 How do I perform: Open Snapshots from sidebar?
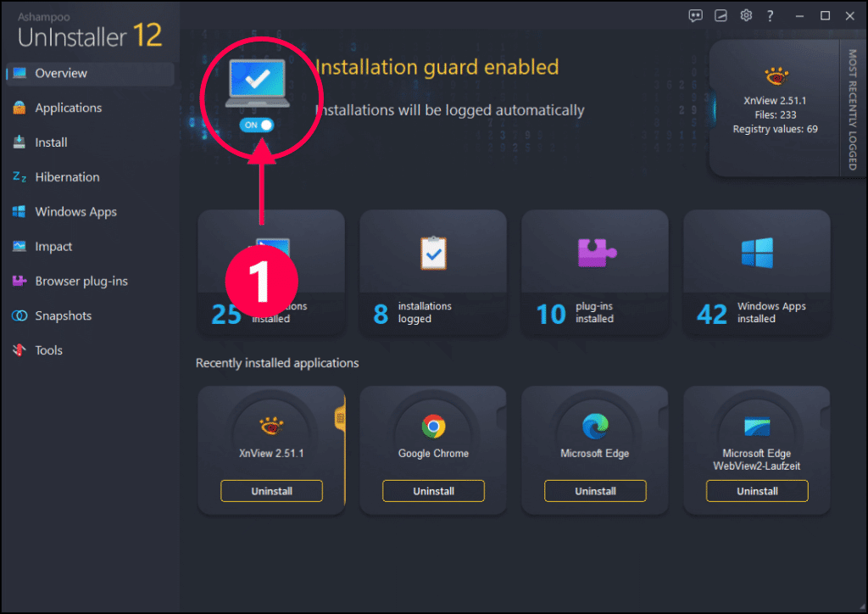[x=63, y=315]
